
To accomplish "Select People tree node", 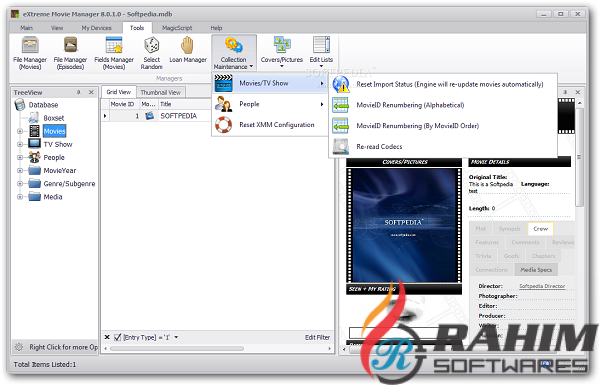I will pyautogui.click(x=54, y=157).
